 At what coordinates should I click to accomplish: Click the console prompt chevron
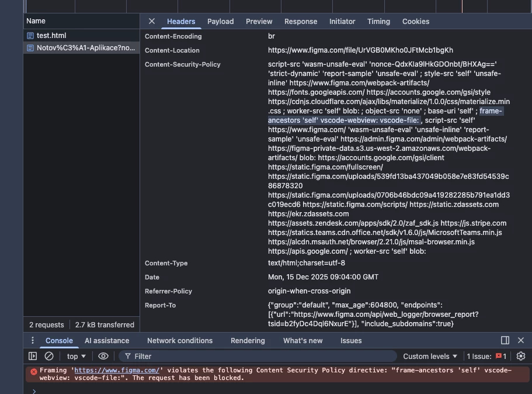34,391
